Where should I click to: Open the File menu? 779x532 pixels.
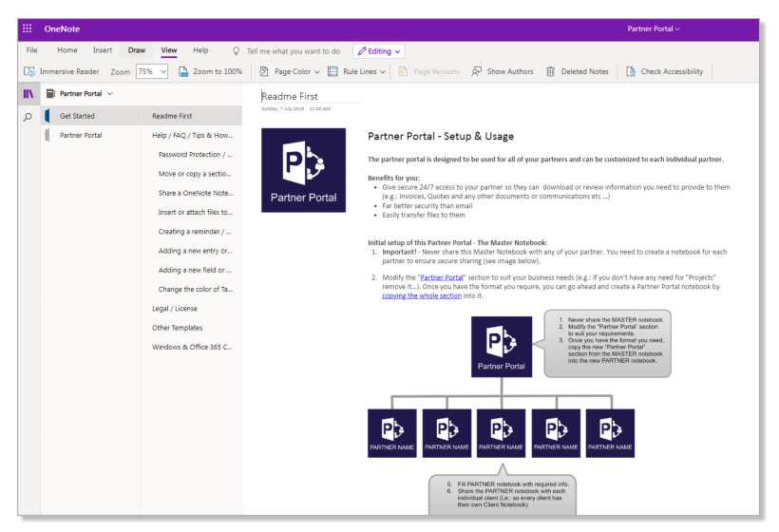[31, 50]
